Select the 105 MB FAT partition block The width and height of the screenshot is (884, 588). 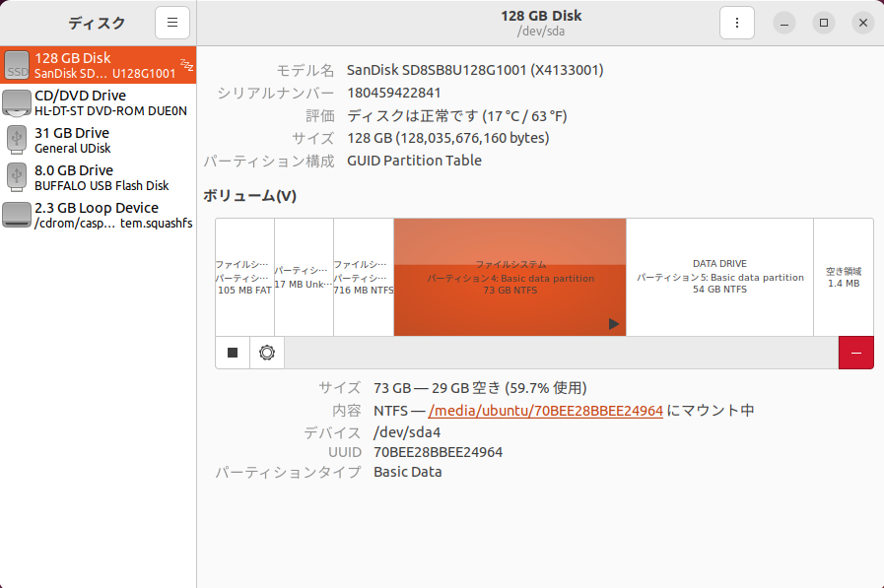pyautogui.click(x=244, y=277)
